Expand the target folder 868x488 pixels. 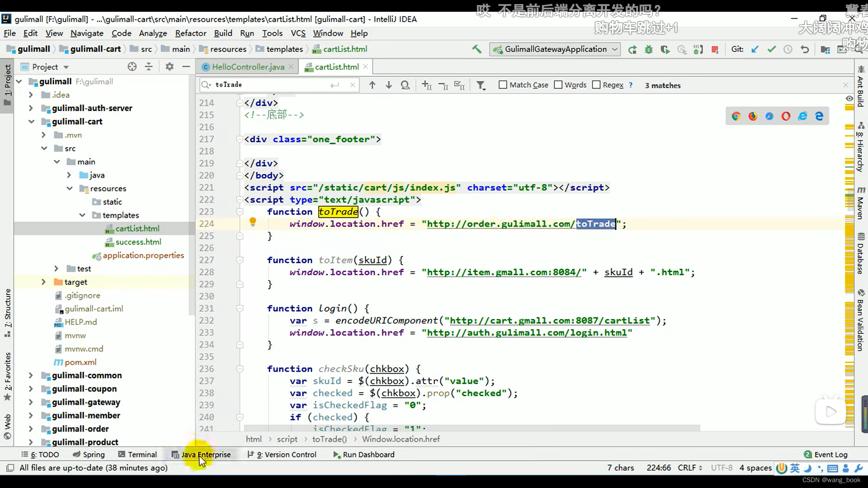coord(43,282)
